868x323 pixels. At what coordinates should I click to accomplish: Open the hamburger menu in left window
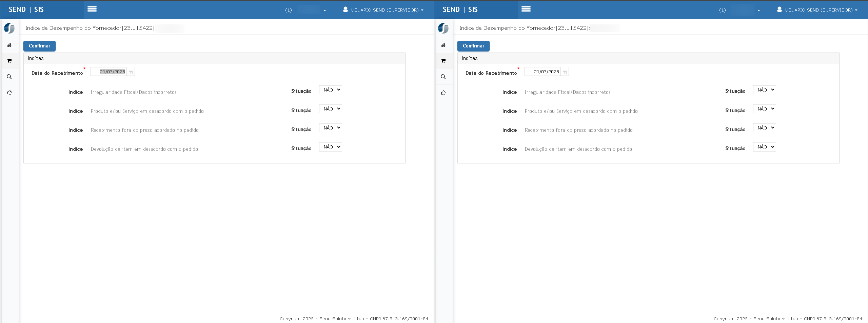click(x=92, y=9)
